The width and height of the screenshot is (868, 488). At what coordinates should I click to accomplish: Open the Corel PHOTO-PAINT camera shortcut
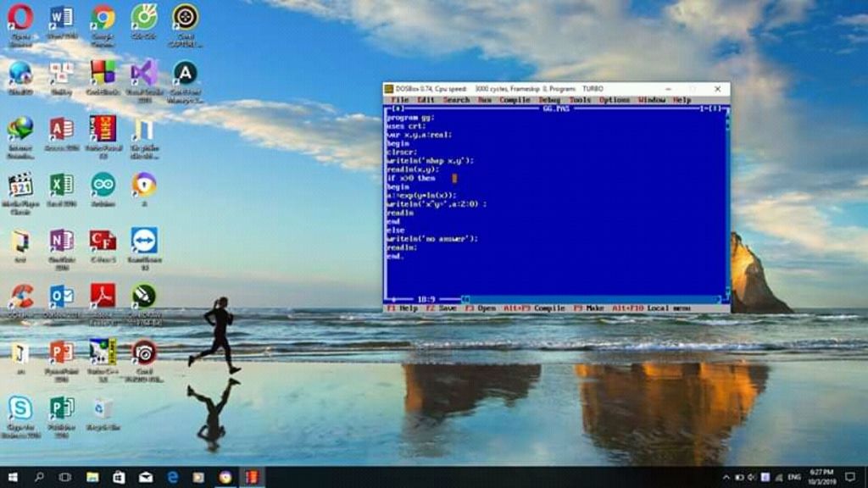[x=144, y=352]
